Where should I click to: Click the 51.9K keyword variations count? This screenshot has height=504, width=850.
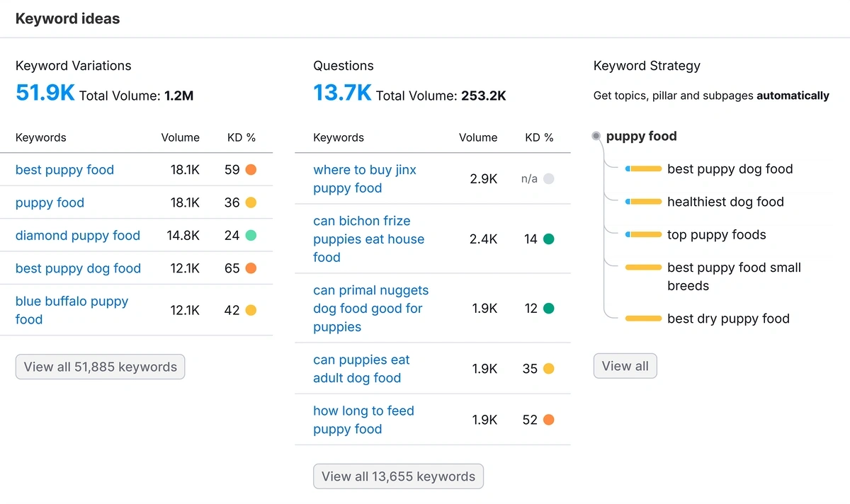pyautogui.click(x=45, y=93)
